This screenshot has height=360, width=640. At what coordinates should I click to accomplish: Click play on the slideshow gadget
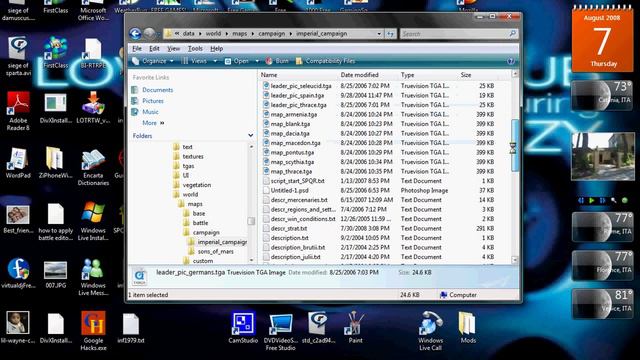coord(591,200)
